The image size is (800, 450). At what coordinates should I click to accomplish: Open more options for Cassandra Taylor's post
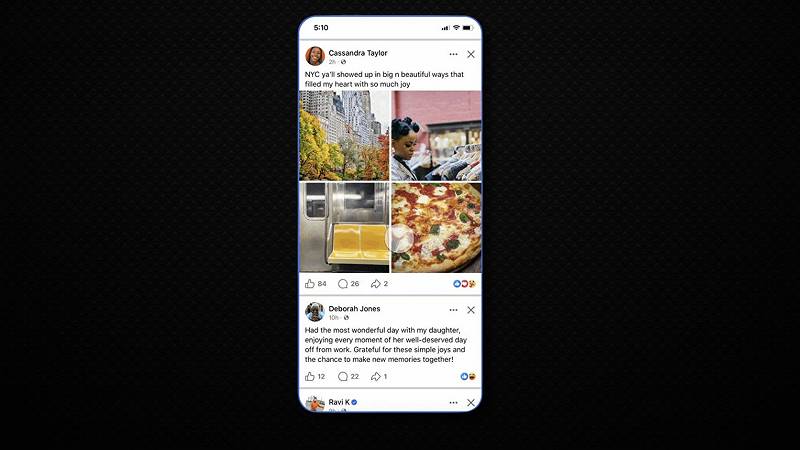tap(453, 54)
